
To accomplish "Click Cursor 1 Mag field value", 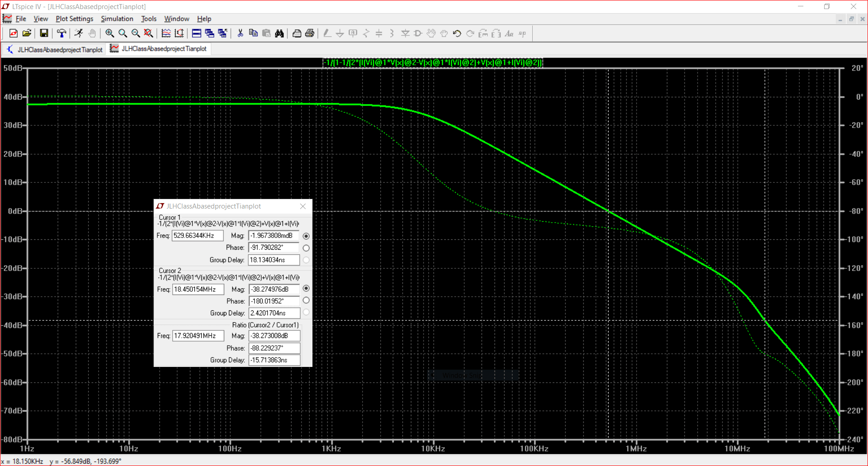I will click(274, 236).
